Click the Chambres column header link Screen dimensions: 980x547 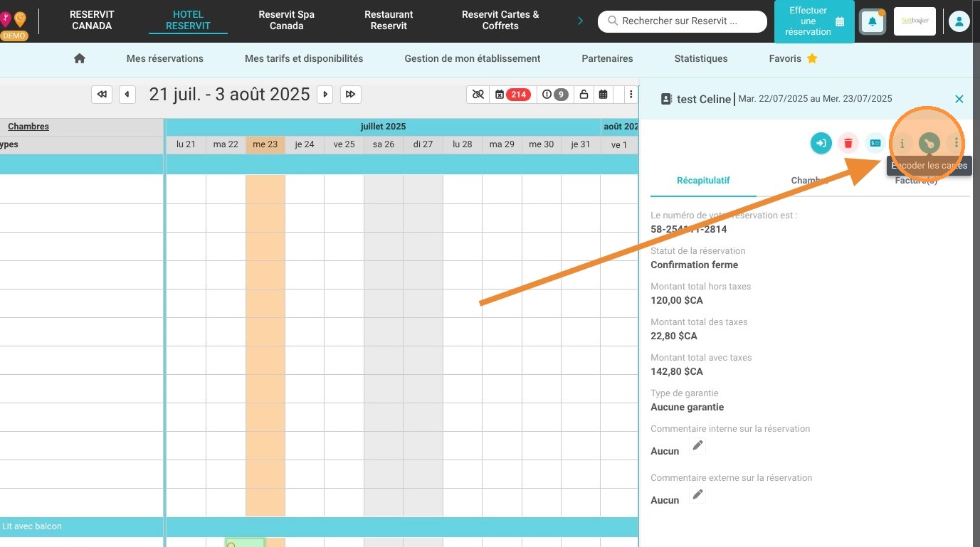[28, 127]
